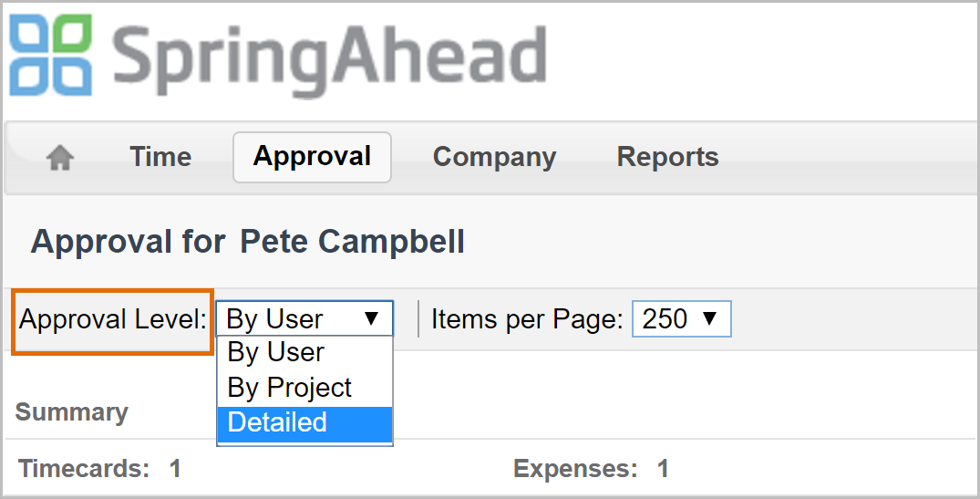
Task: Select the Approval tab
Action: pos(312,157)
